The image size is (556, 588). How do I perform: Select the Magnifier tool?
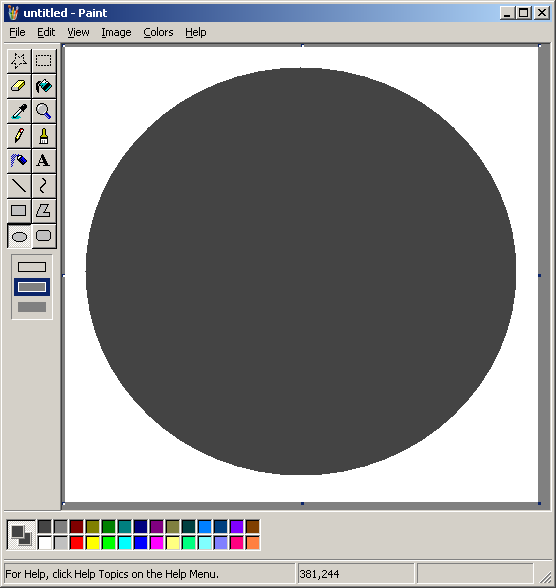44,111
